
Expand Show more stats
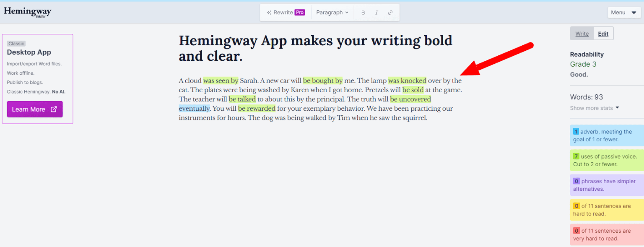pos(592,108)
